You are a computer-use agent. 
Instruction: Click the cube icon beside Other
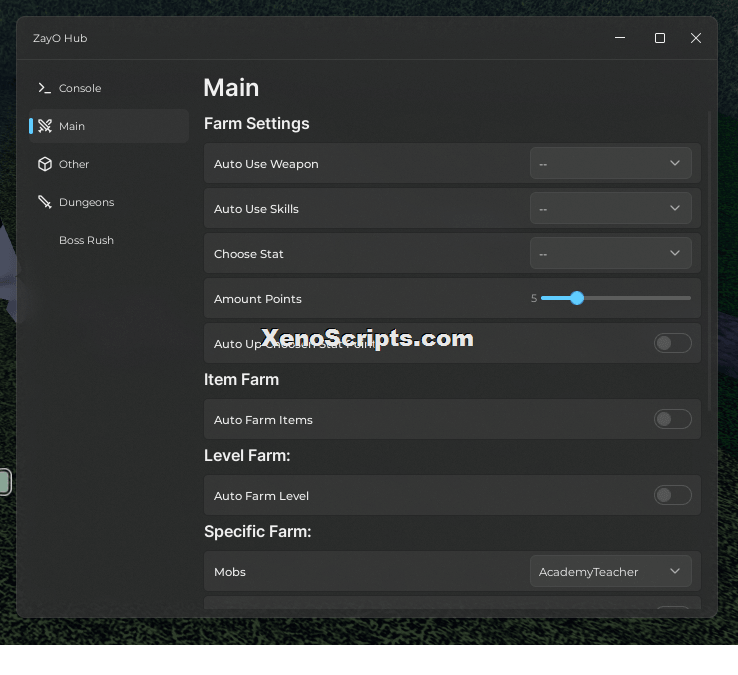point(45,164)
